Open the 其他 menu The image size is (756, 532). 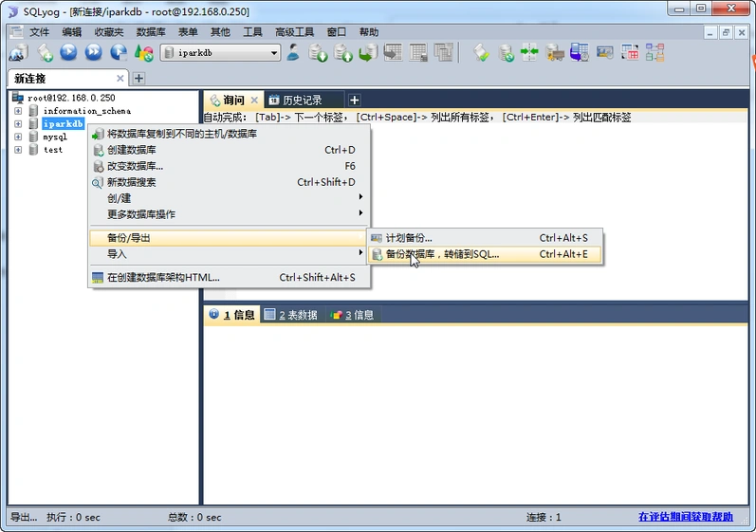pyautogui.click(x=220, y=32)
